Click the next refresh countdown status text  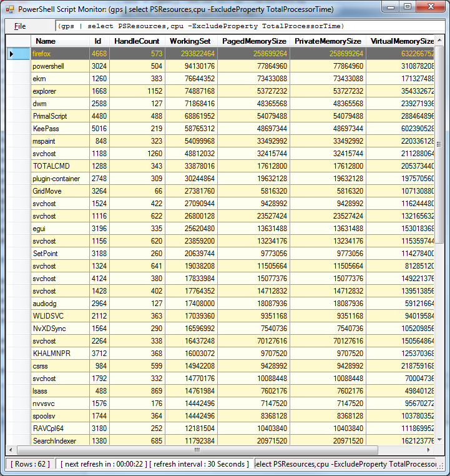coord(104,464)
